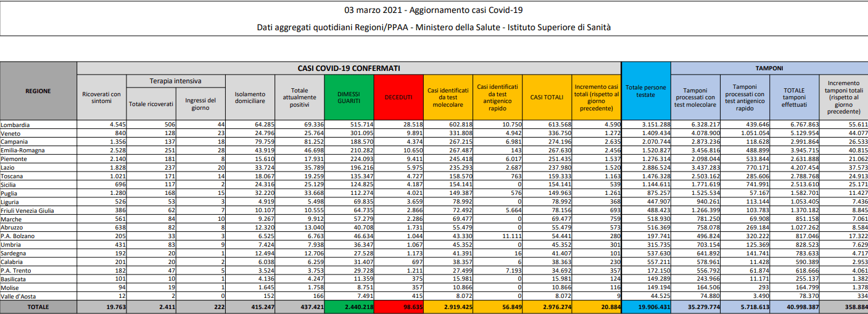Image resolution: width=868 pixels, height=314 pixels.
Task: Click the Dati aggregati quotidiani subtitle text
Action: (x=434, y=27)
